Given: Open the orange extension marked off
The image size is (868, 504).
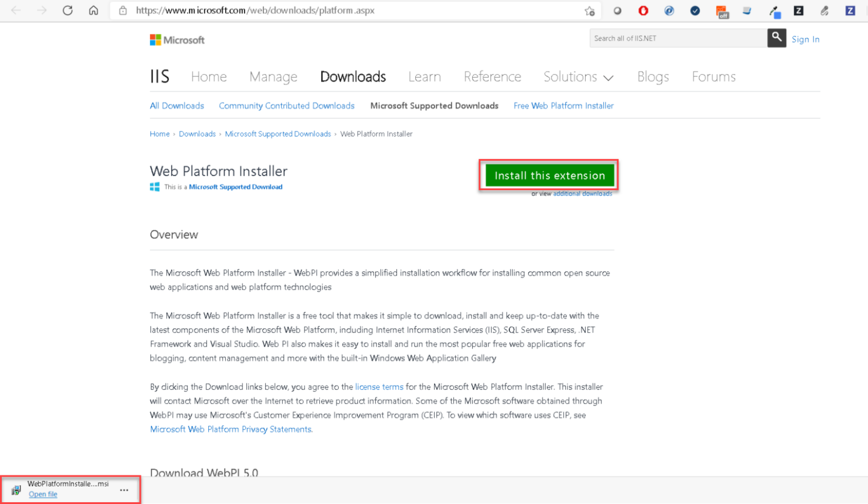Looking at the screenshot, I should tap(722, 11).
